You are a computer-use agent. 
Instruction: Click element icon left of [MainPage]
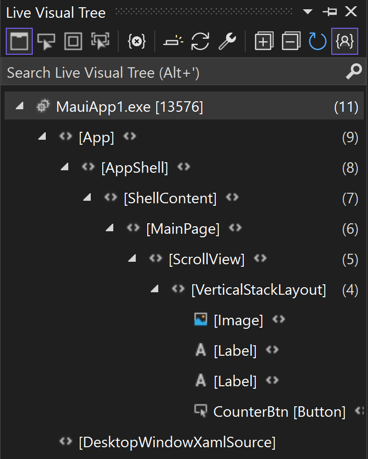(x=133, y=228)
